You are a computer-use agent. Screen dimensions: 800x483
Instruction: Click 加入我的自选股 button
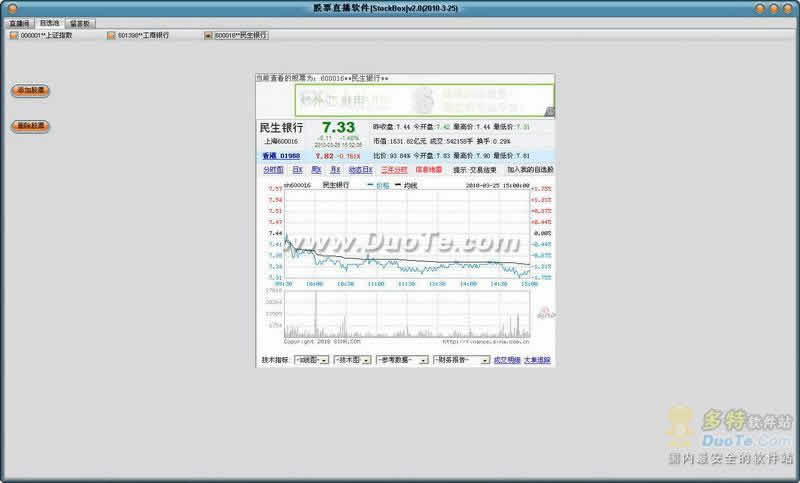click(530, 170)
